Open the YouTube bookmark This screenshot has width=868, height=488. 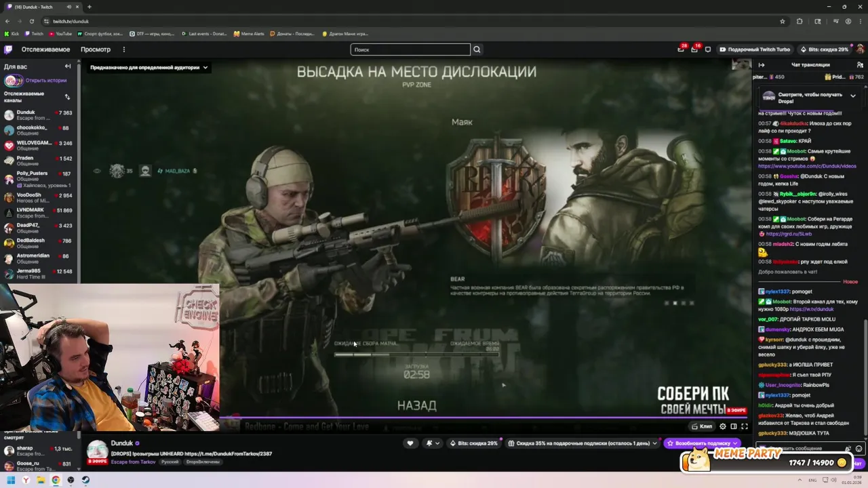[60, 33]
